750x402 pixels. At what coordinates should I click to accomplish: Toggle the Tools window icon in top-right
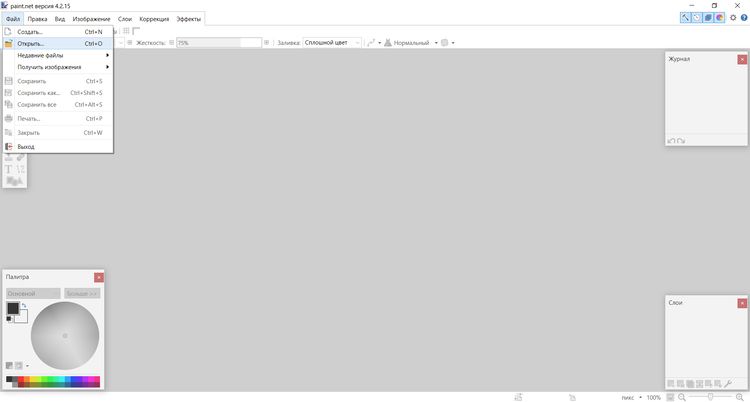click(686, 18)
